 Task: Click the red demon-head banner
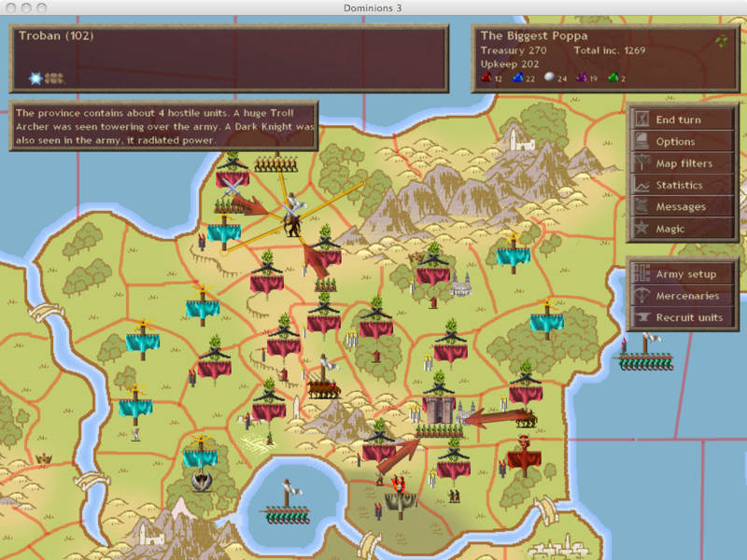coord(524,455)
